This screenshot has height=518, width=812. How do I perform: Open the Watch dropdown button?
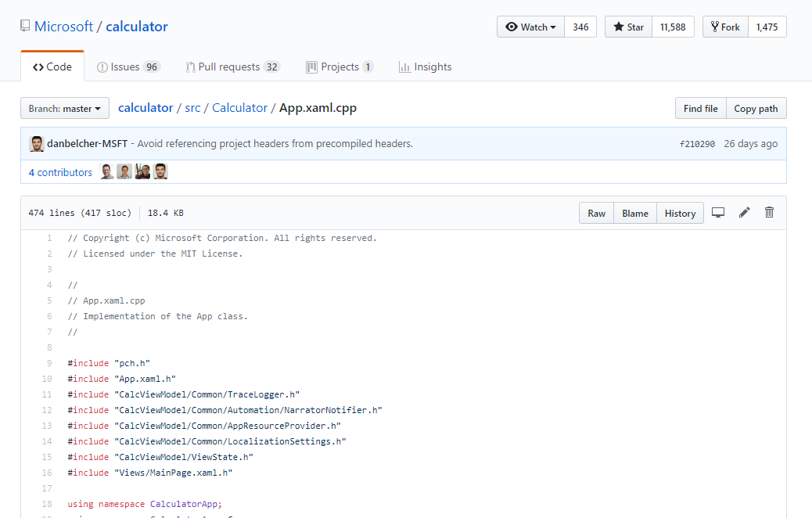click(x=531, y=27)
